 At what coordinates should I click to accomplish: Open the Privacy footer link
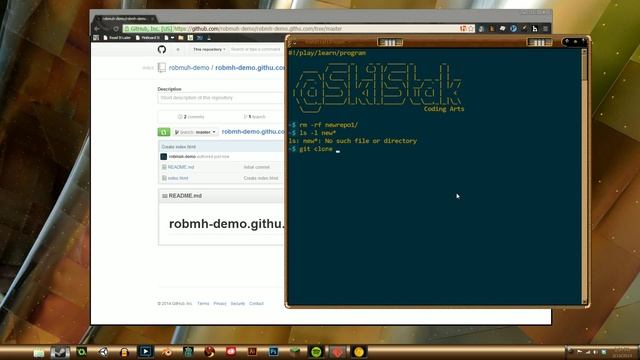coord(220,304)
